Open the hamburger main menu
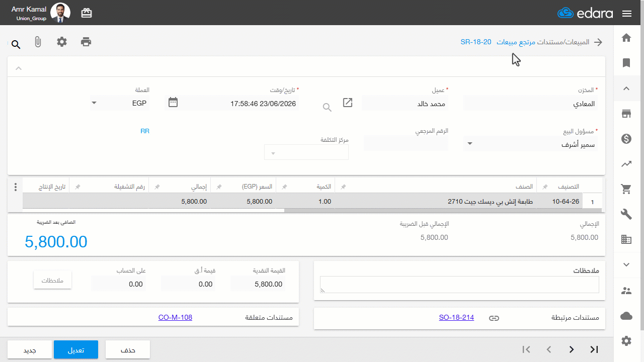644x362 pixels. coord(627,14)
